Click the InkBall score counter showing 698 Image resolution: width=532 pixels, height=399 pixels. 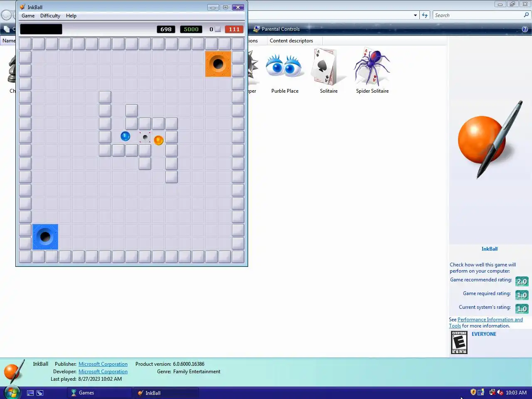pyautogui.click(x=166, y=29)
